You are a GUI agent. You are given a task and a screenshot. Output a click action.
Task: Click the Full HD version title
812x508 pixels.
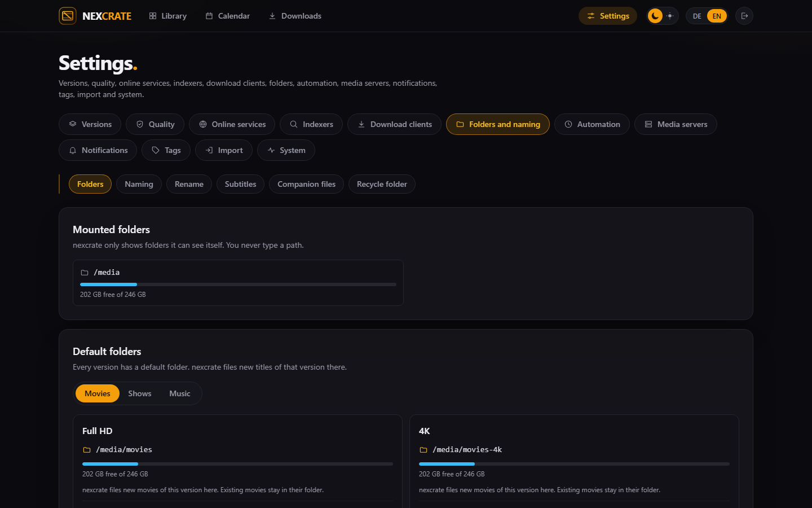tap(98, 431)
